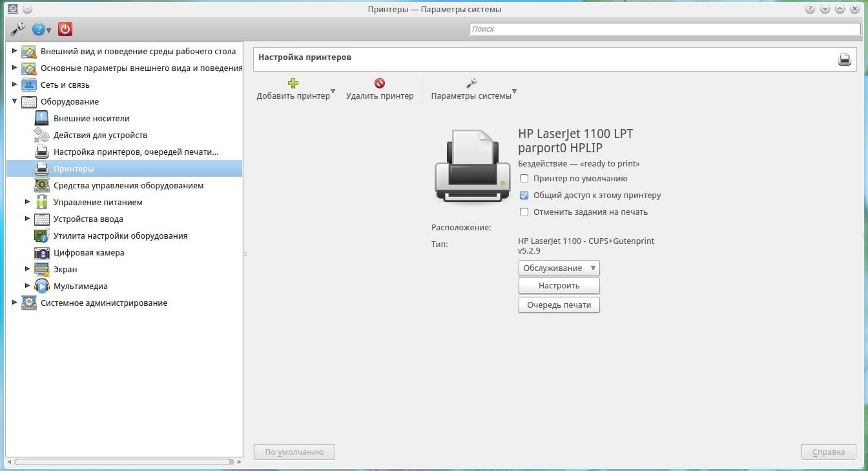868x471 pixels.
Task: Click the Параметры системы tools icon
Action: (471, 83)
